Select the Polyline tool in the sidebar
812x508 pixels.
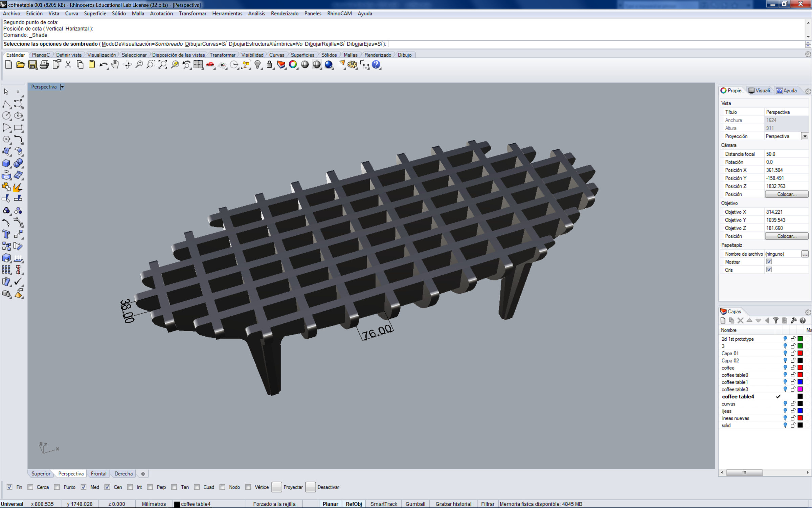(6, 104)
